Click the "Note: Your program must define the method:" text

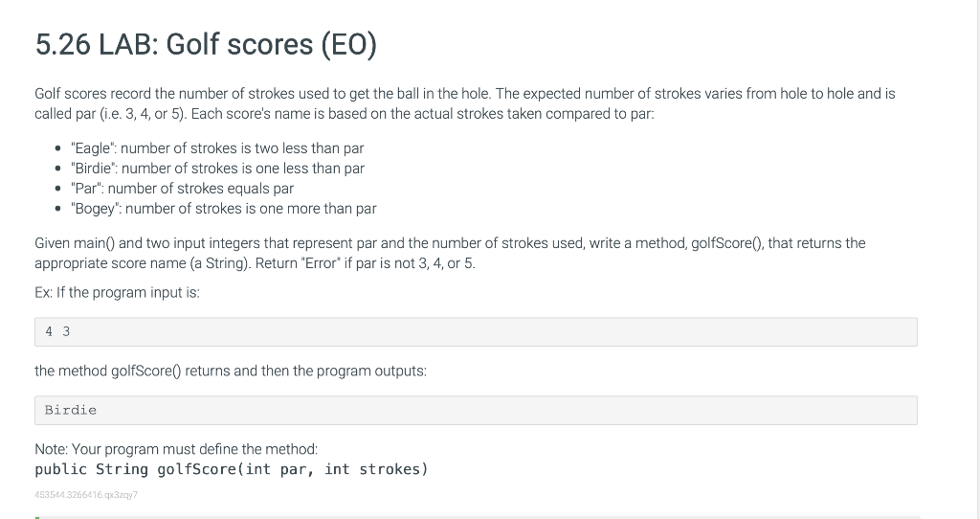tap(176, 449)
